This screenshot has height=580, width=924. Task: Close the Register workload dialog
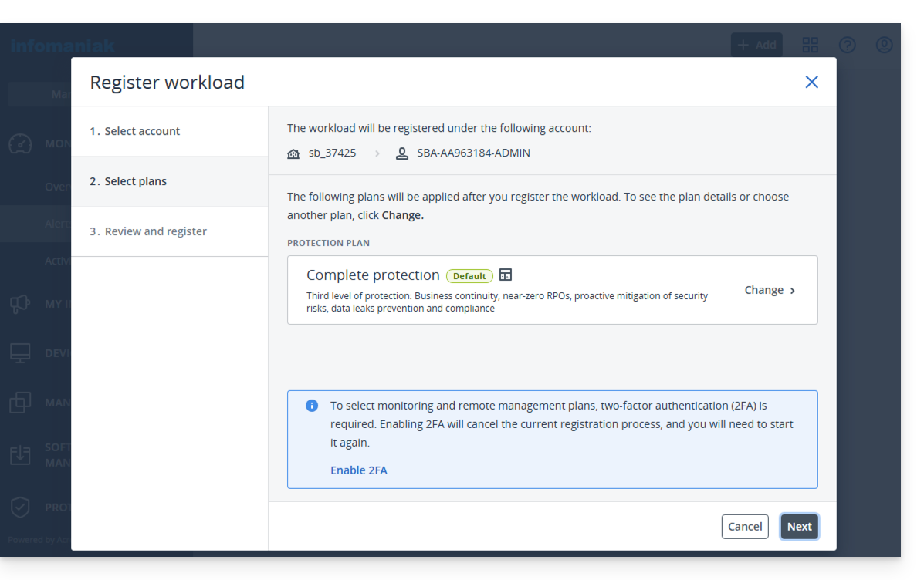811,82
